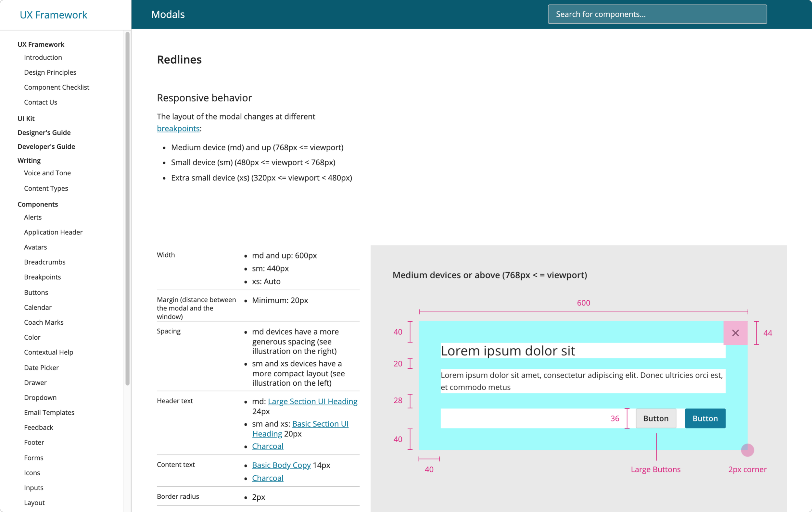
Task: Select Buttons in the Components list
Action: pyautogui.click(x=36, y=292)
